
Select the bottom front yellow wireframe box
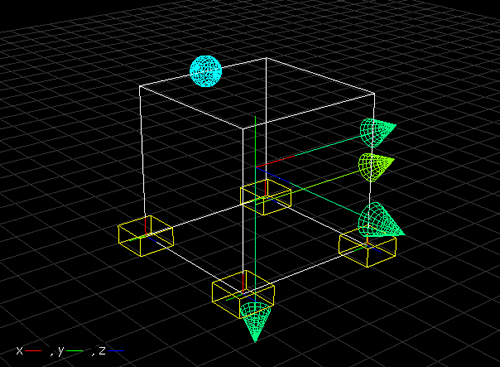click(x=243, y=294)
